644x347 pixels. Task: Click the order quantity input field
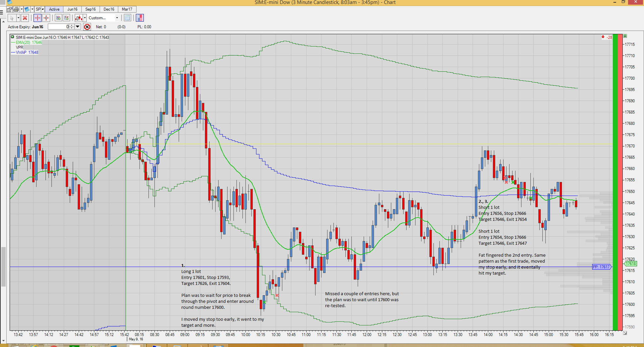pyautogui.click(x=58, y=27)
